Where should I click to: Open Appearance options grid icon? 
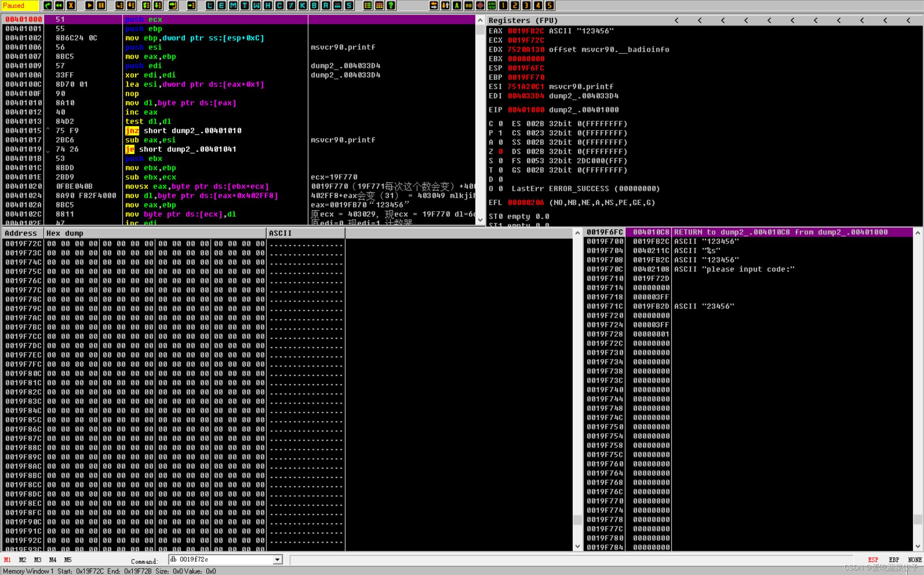point(379,5)
